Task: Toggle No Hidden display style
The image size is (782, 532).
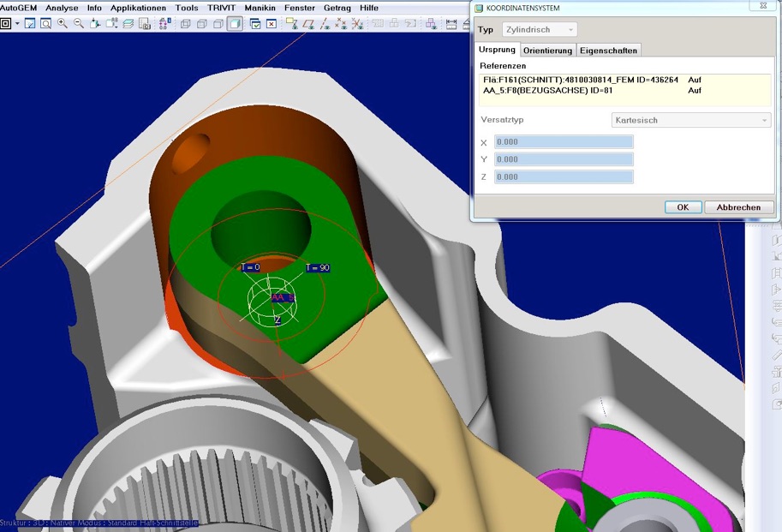Action: tap(218, 23)
